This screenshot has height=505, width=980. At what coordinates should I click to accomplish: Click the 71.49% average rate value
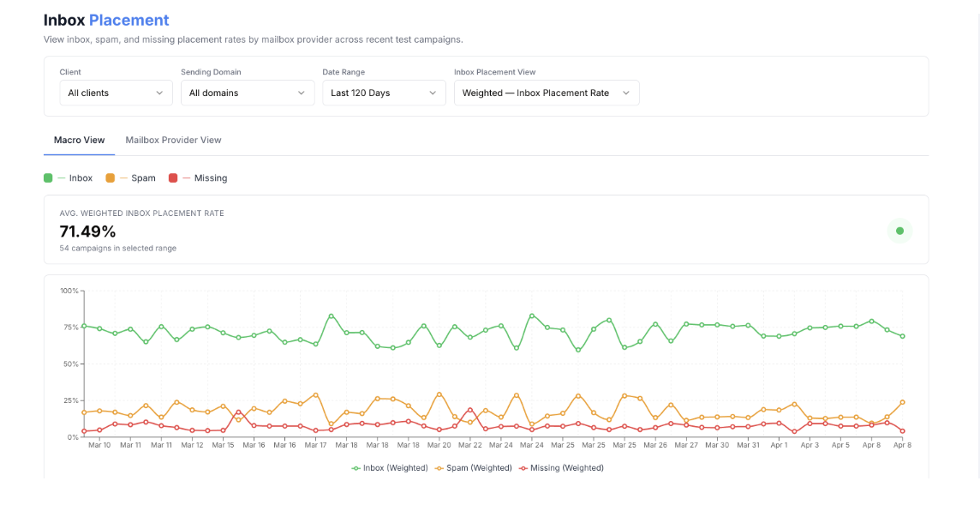(x=88, y=231)
